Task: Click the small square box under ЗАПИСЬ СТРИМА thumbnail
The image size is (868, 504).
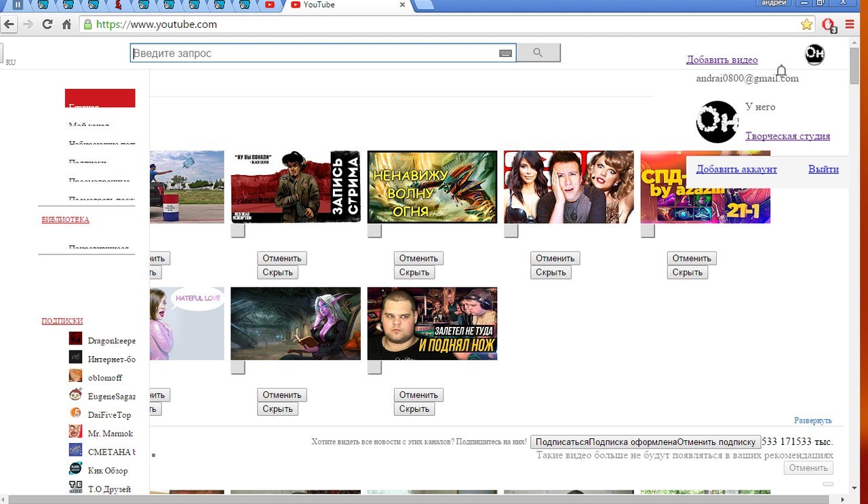Action: click(238, 231)
